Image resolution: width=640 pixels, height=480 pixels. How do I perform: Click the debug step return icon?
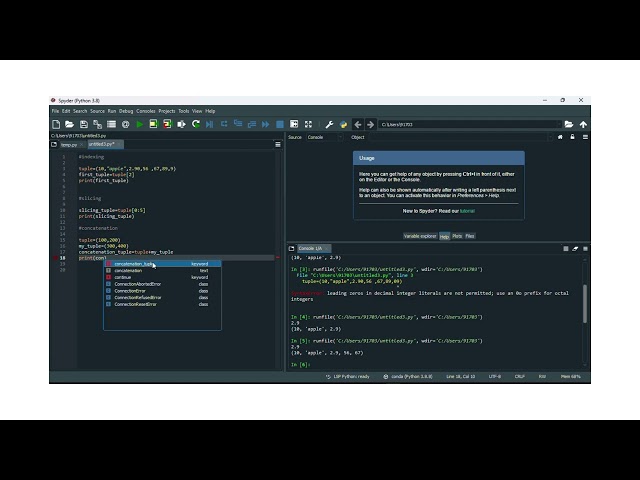point(252,124)
